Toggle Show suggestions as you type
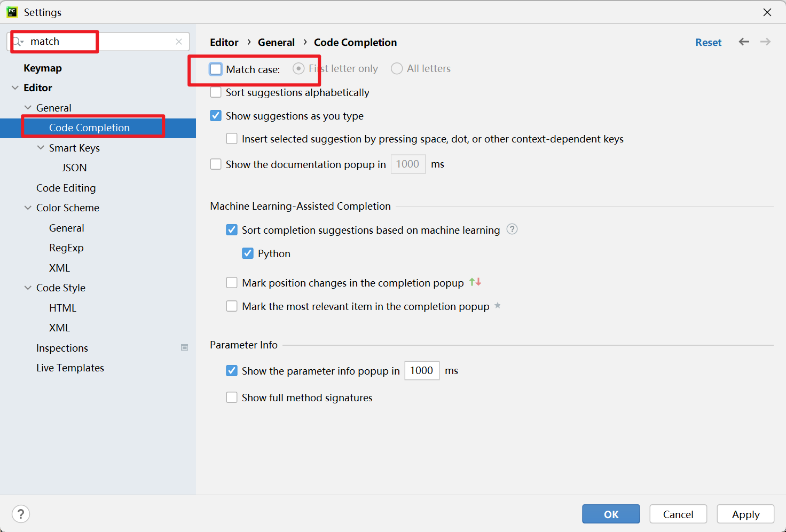This screenshot has width=786, height=532. pos(216,116)
